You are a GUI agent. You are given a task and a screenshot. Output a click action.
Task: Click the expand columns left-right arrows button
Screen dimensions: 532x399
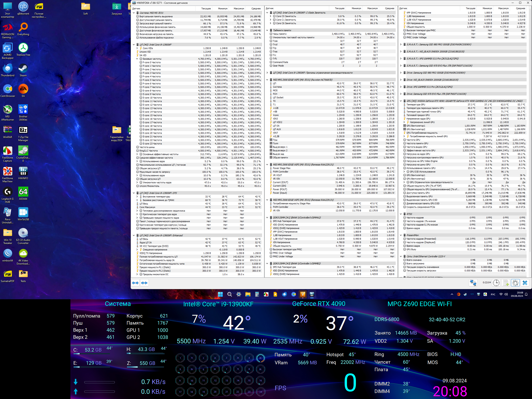coord(135,283)
